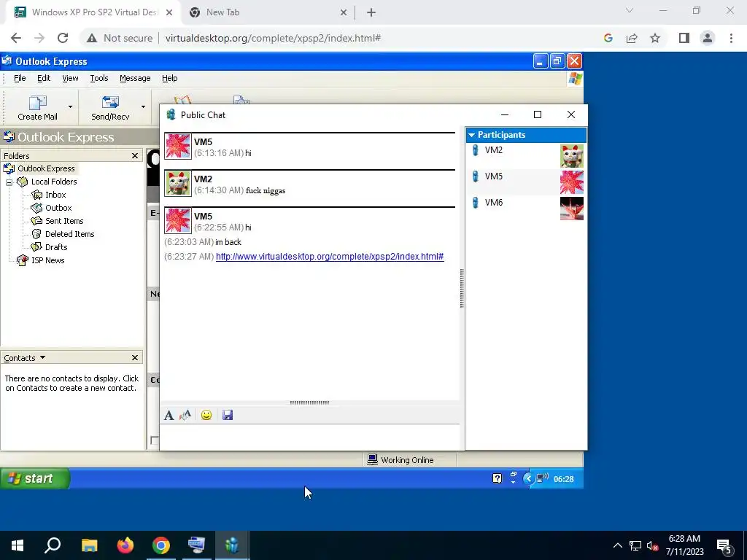Click the muted volume tray icon

point(652,545)
